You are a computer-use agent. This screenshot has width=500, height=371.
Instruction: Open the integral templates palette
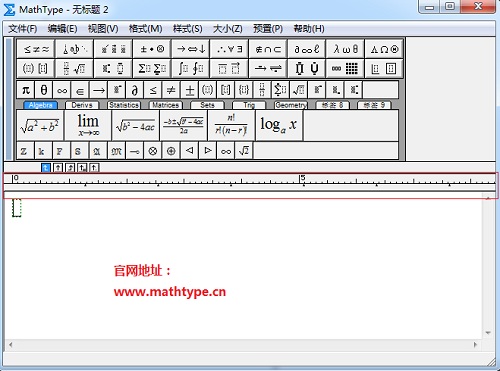(191, 69)
